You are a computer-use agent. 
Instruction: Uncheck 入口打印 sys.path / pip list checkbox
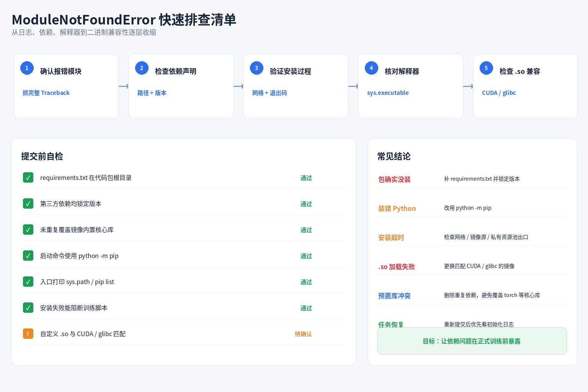pos(28,282)
